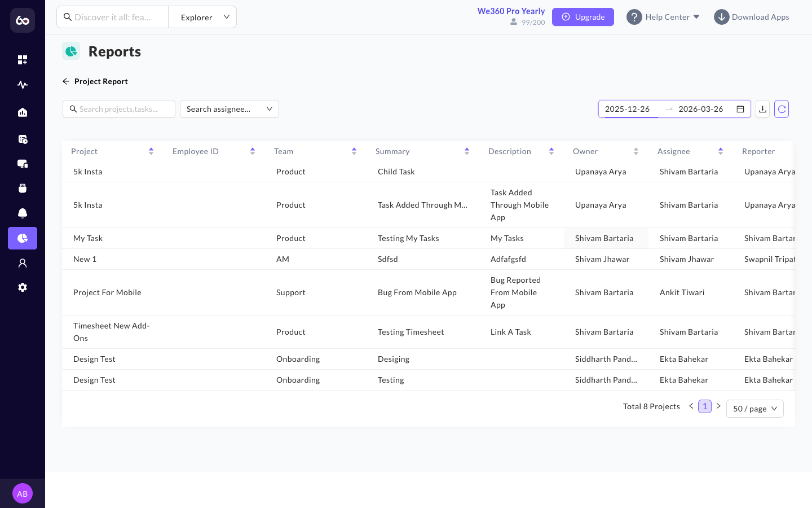The width and height of the screenshot is (812, 508).
Task: Open the Explorer dropdown
Action: 202,17
